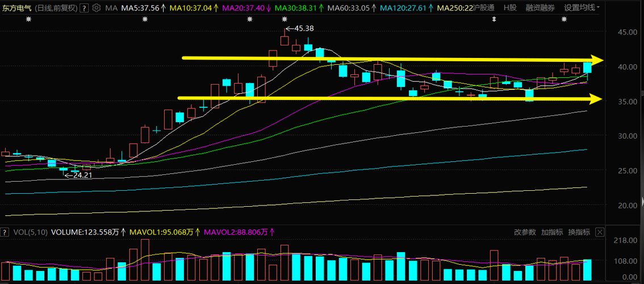Select the MA5:37.56 value
This screenshot has height=284, width=644.
click(140, 8)
